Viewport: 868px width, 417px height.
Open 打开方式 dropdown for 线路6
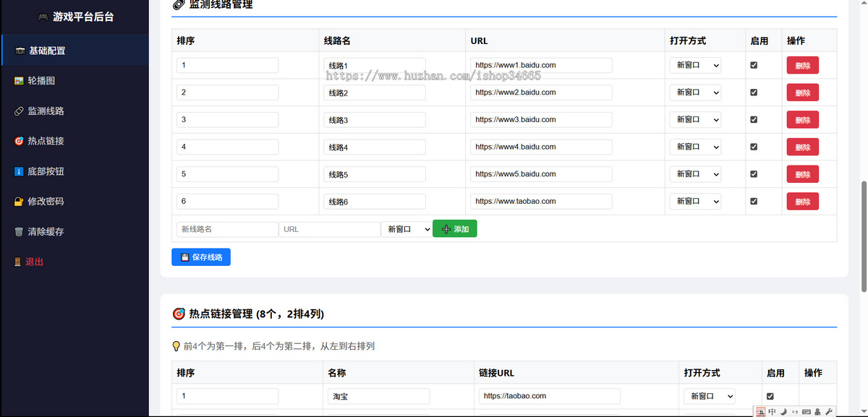tap(695, 201)
